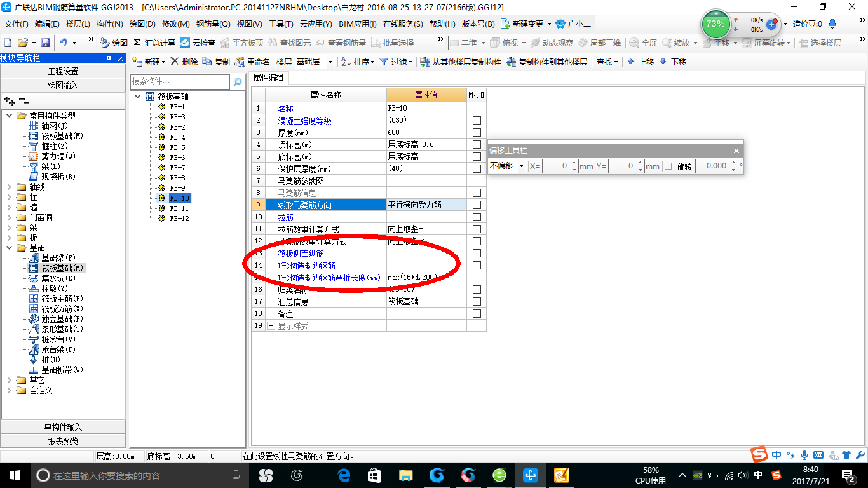Toggle 附加 checkbox for 底标高(m)
The image size is (868, 488).
click(477, 157)
